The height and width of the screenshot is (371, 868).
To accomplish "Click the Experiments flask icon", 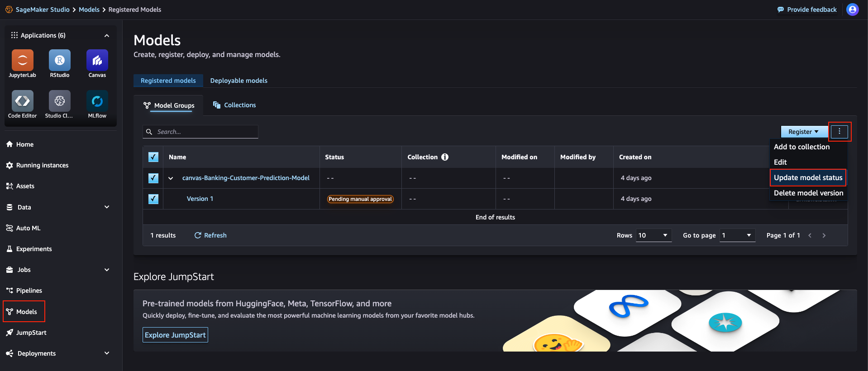I will pos(10,249).
